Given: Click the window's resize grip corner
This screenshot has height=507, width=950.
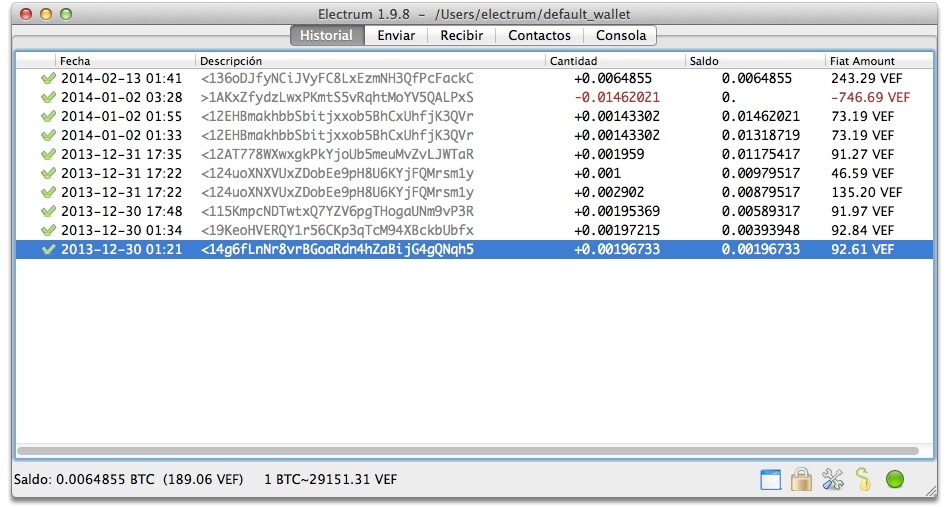Looking at the screenshot, I should (x=930, y=491).
